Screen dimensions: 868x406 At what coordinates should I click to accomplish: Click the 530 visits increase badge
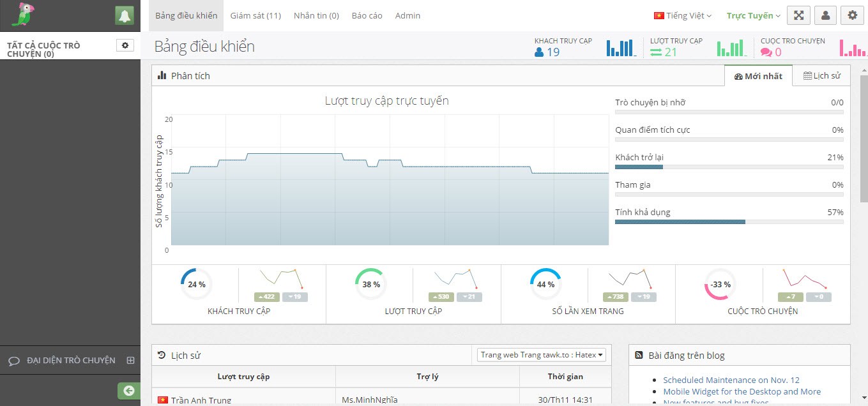coord(442,297)
